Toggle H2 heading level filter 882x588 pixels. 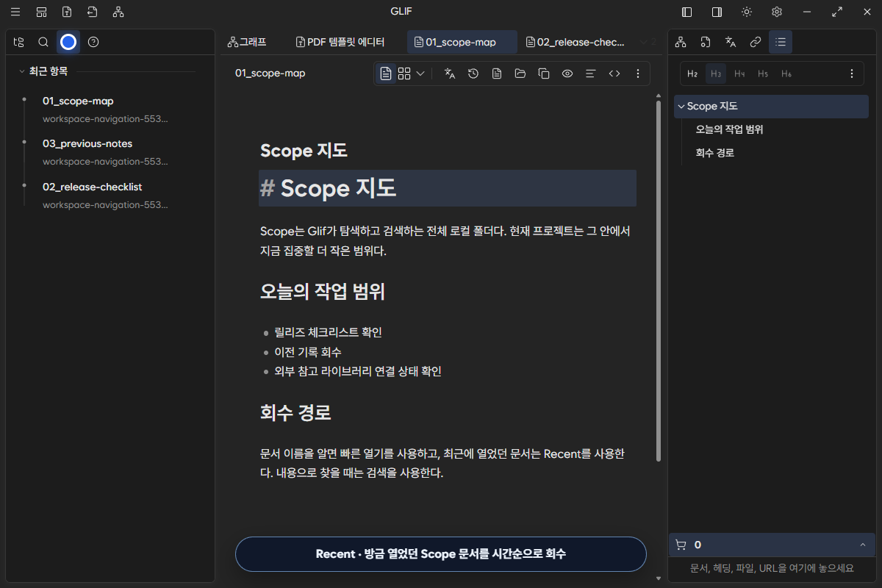[692, 73]
